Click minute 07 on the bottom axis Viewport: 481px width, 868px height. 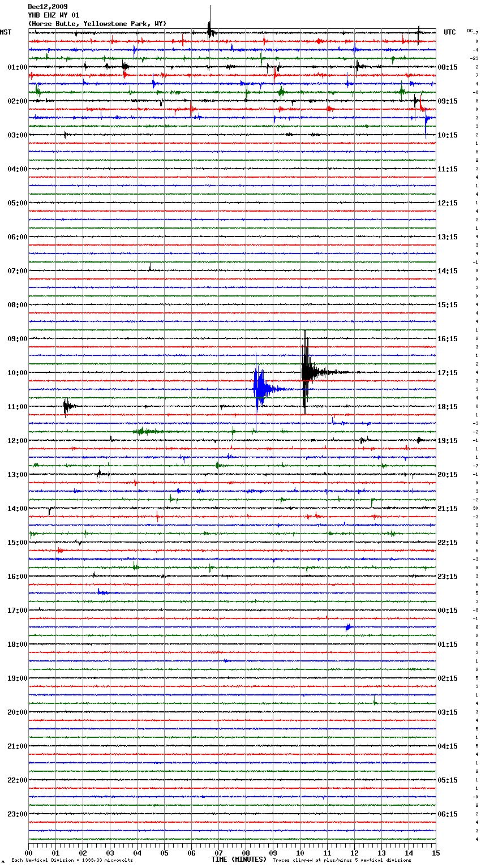[x=218, y=853]
